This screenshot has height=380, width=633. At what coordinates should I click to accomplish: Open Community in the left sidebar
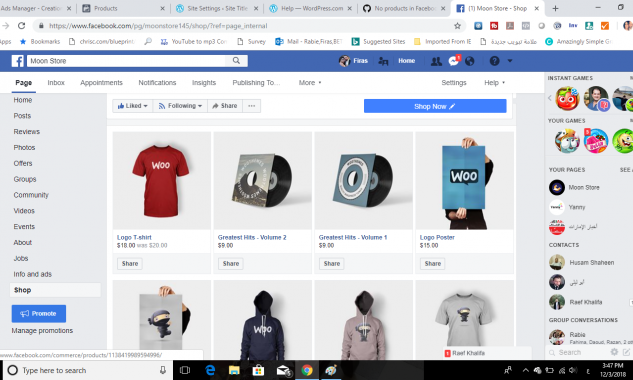[x=31, y=195]
